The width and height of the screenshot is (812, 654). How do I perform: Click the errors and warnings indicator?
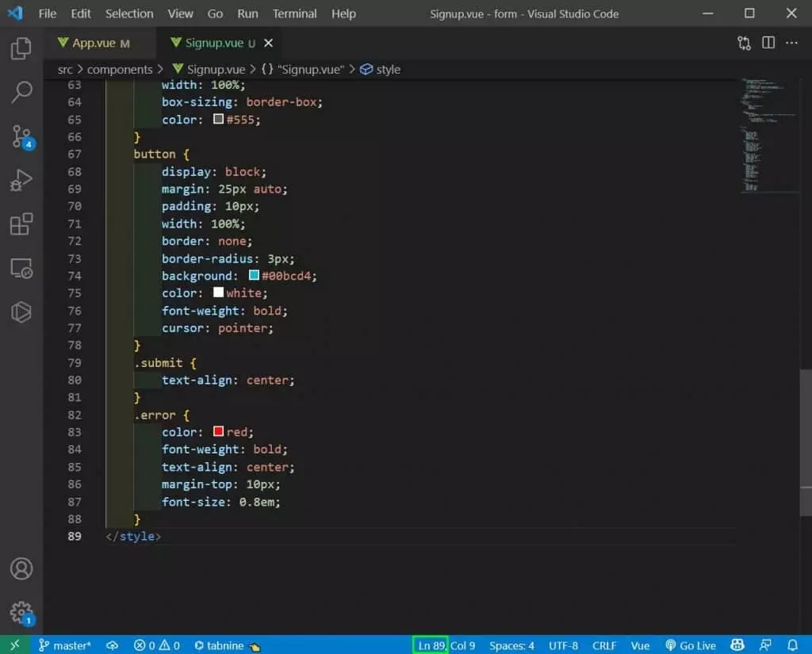pyautogui.click(x=156, y=644)
